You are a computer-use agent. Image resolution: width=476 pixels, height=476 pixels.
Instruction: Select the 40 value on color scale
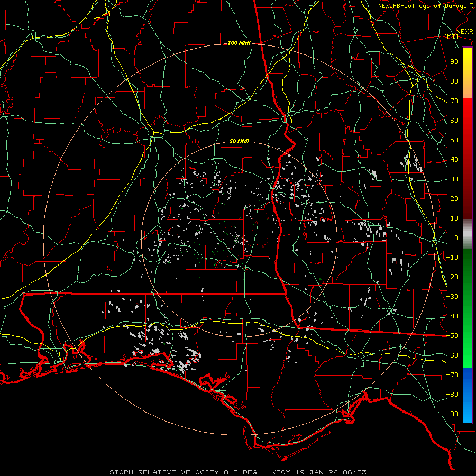click(454, 160)
